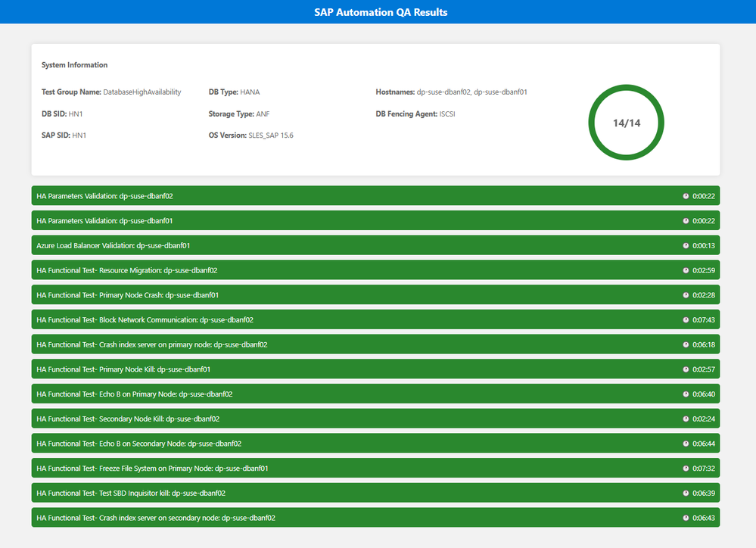The width and height of the screenshot is (756, 548).
Task: Click clock icon on HA Parameters Validation dbanf02 row
Action: [x=686, y=196]
